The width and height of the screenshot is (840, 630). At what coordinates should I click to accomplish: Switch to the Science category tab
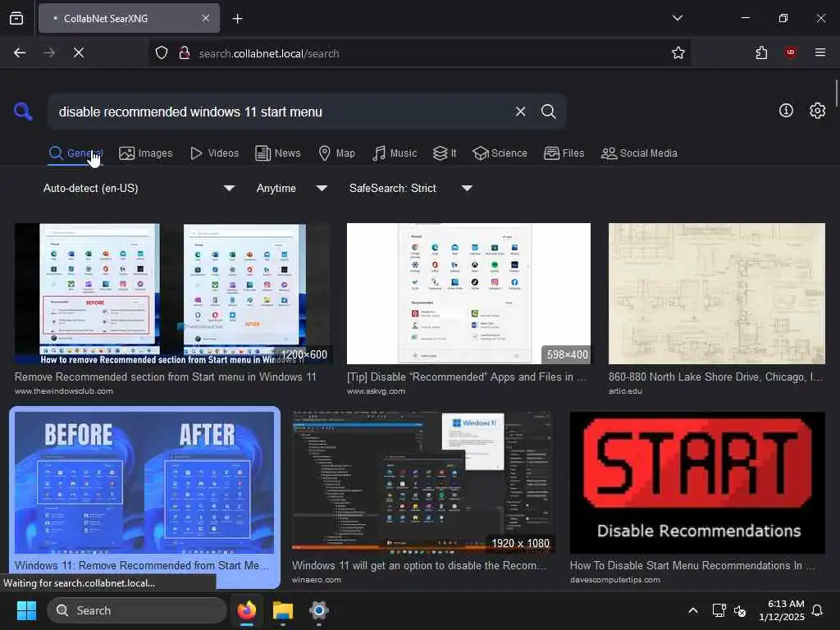[500, 153]
